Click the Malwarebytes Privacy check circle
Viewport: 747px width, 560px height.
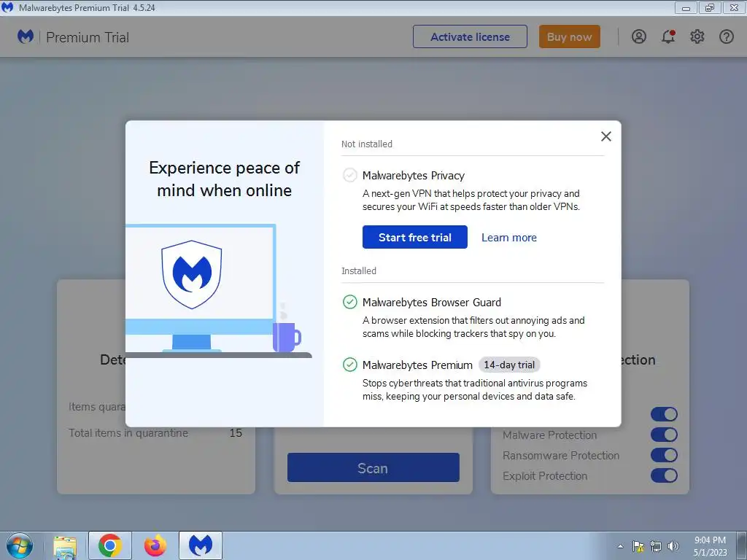349,175
